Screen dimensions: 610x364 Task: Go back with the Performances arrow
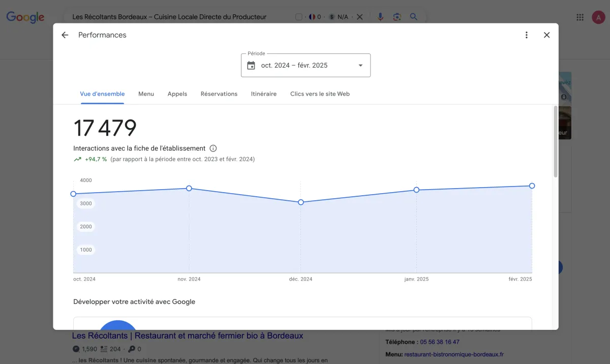65,35
